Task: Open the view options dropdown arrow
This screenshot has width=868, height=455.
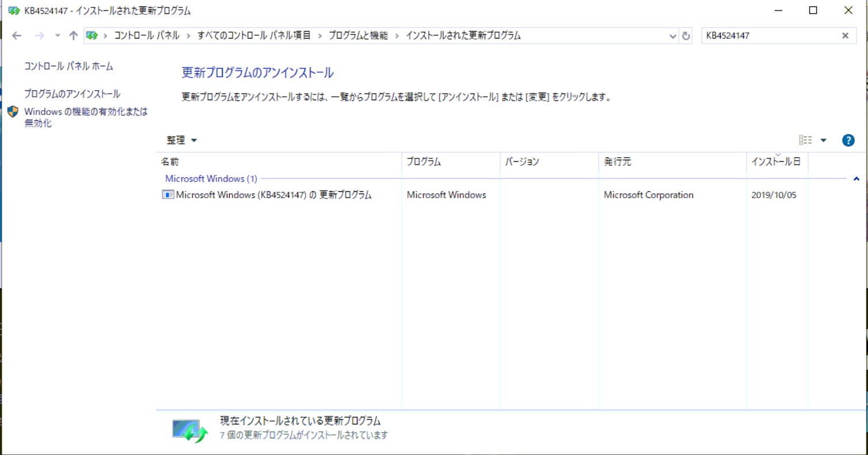Action: point(823,140)
